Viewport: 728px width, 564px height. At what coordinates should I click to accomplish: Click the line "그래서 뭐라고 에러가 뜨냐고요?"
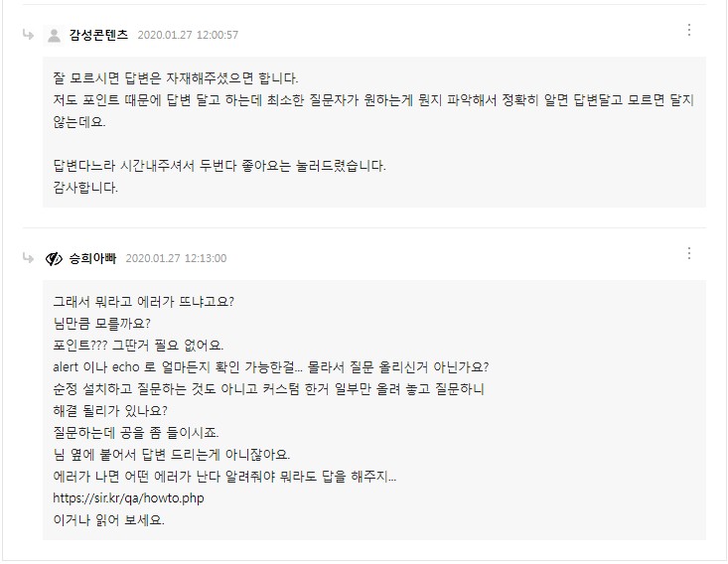click(144, 301)
